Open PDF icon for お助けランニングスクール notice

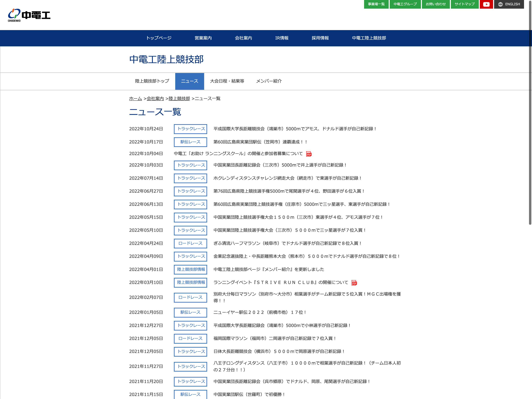[309, 154]
